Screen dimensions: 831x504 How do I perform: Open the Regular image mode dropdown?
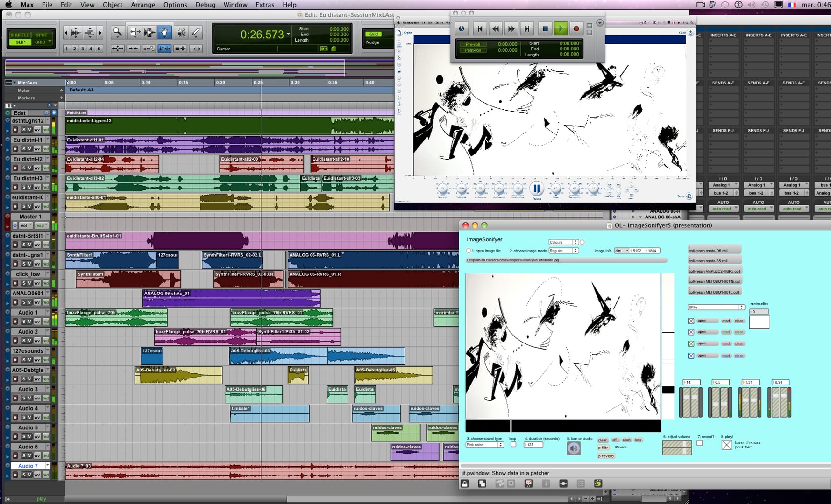(x=563, y=251)
